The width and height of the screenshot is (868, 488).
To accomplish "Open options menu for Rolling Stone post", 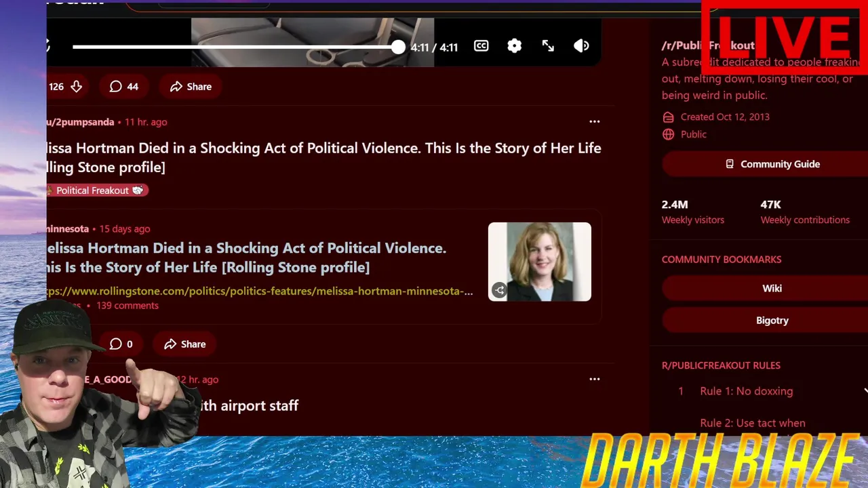I will (x=595, y=121).
